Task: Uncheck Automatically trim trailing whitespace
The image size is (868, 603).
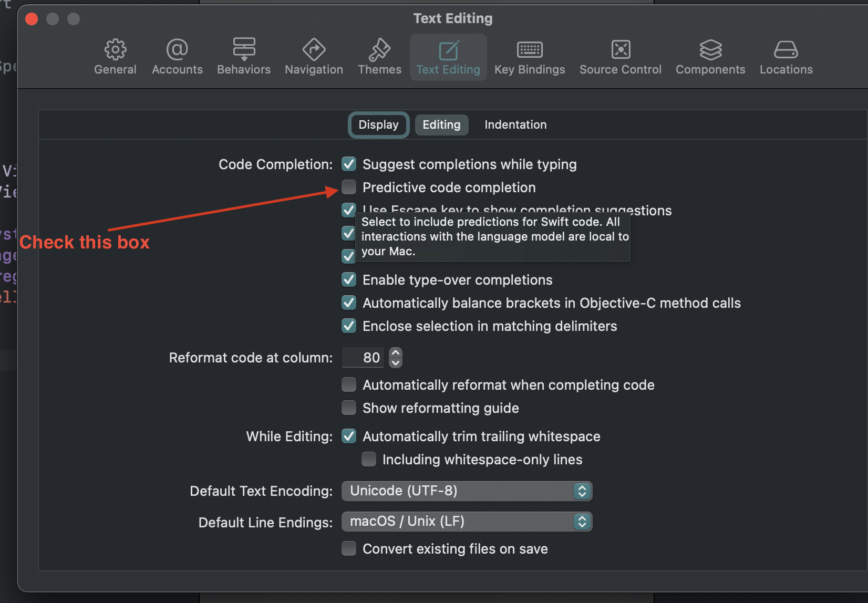Action: [349, 436]
